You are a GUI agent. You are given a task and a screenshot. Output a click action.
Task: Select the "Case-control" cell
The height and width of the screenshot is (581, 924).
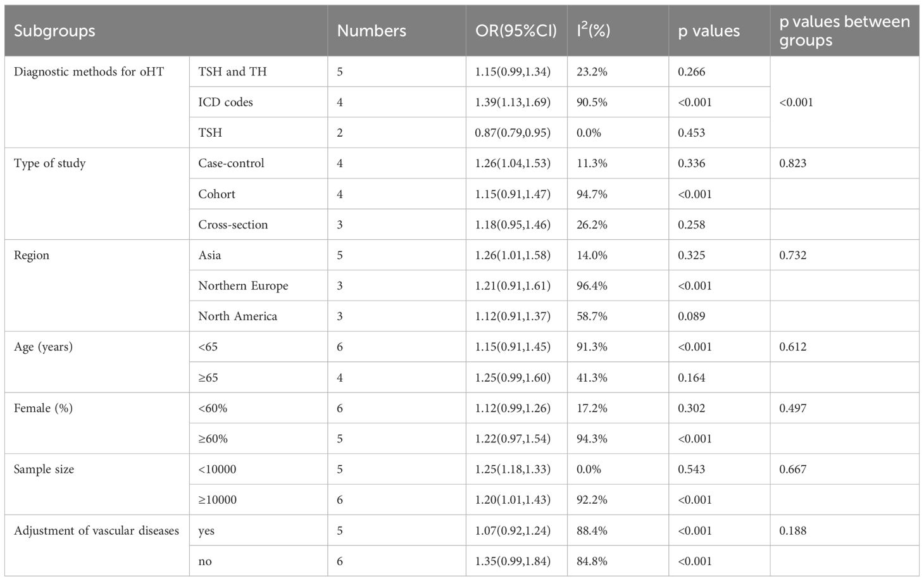pos(231,163)
